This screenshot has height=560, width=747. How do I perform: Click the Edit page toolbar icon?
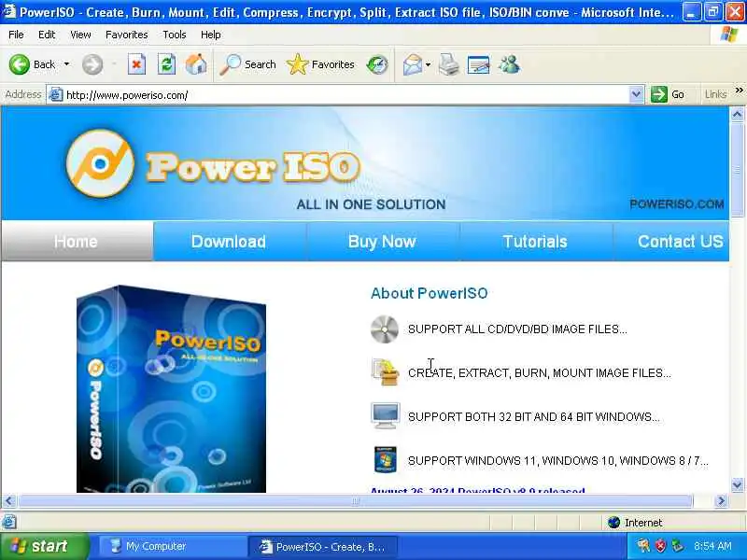479,64
